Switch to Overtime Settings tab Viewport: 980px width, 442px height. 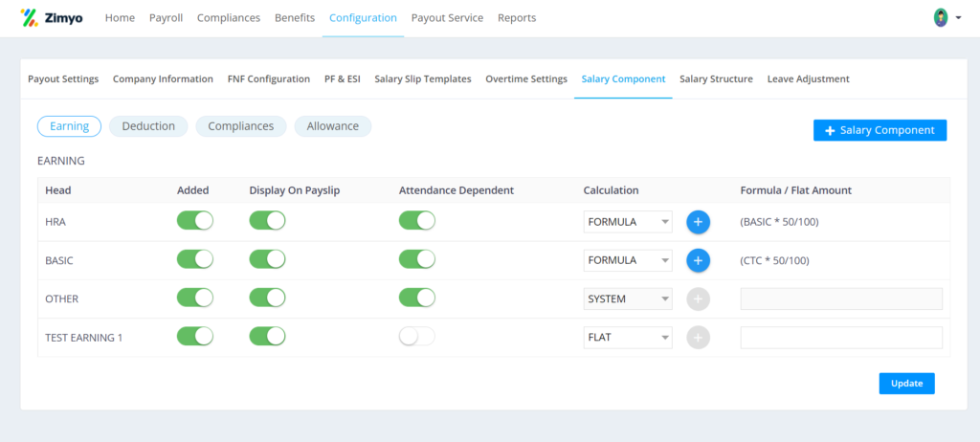pos(526,79)
